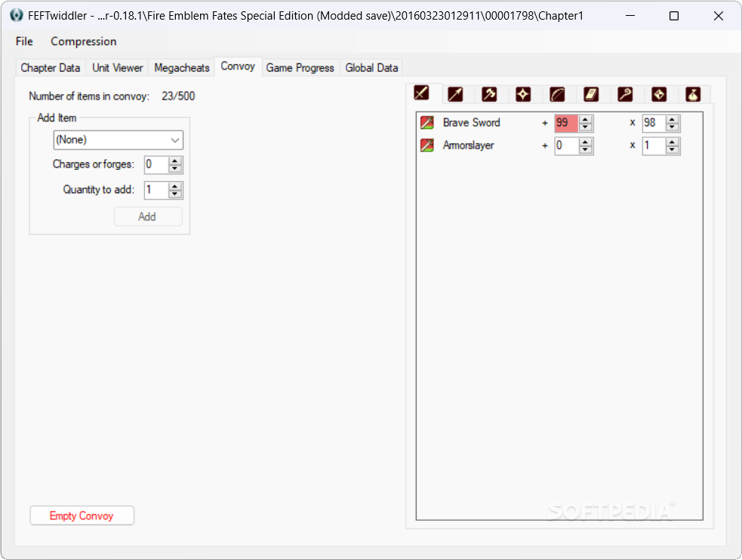Increase Armorslayer forge level
This screenshot has height=560, width=742.
coord(585,142)
